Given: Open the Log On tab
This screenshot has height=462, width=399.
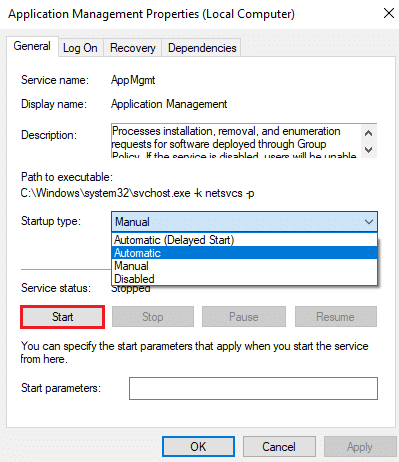Looking at the screenshot, I should pos(80,48).
